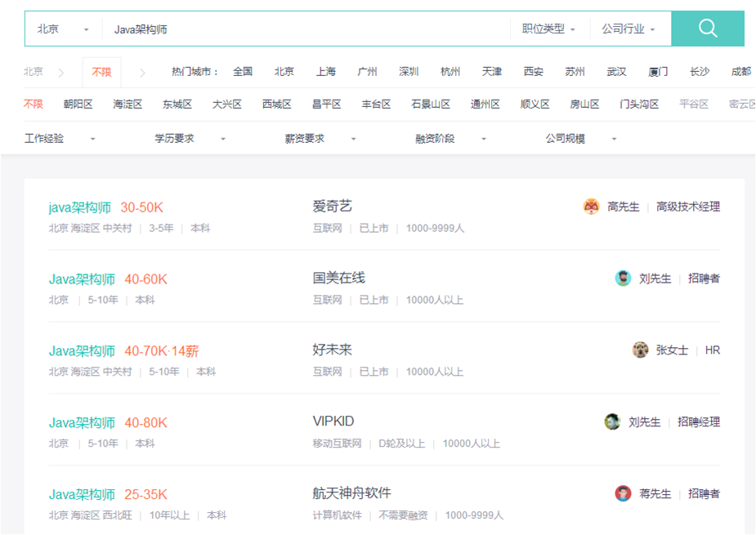Select hot city 苏州

tap(575, 72)
